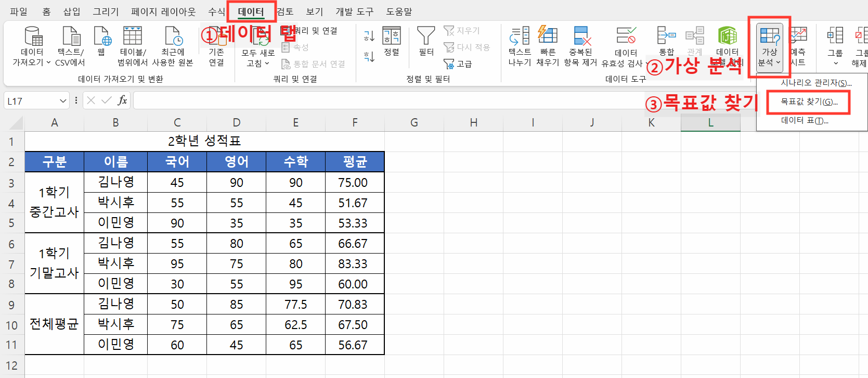Click the fx insert function icon
Screen dimensions: 868x378
[x=122, y=100]
